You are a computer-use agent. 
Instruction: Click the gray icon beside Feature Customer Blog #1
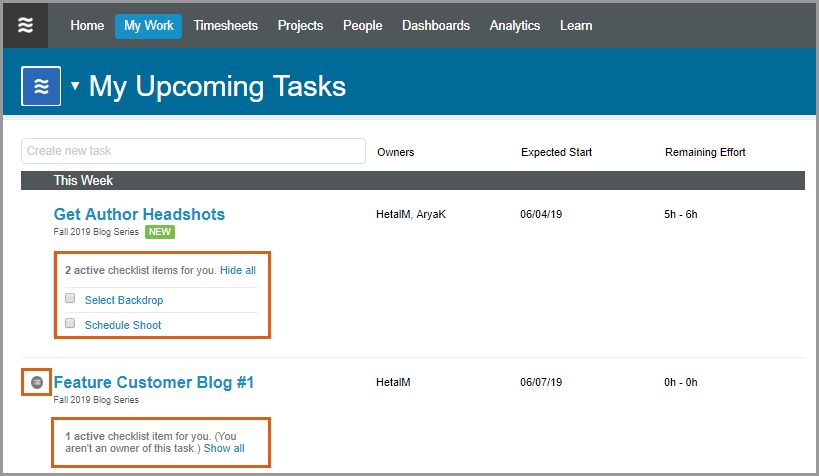[37, 382]
